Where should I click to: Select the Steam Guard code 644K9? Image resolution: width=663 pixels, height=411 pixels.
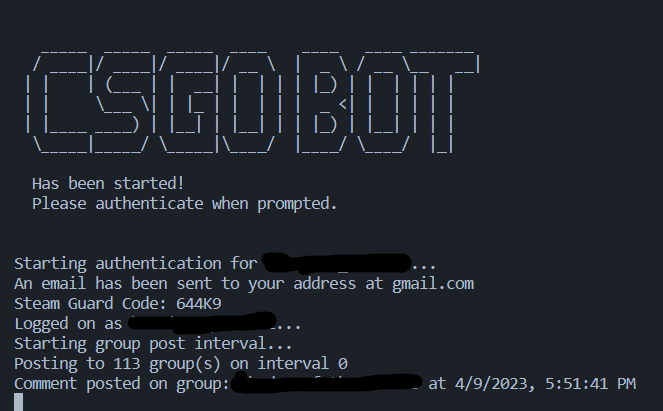click(199, 304)
